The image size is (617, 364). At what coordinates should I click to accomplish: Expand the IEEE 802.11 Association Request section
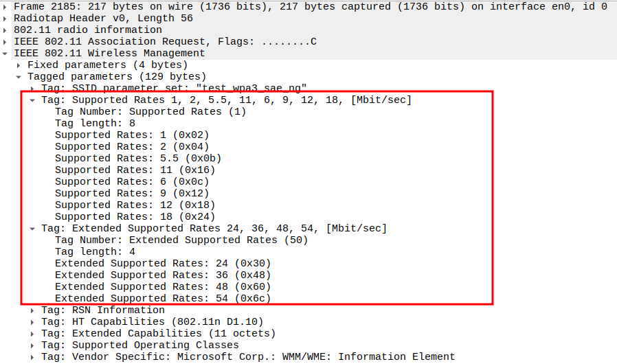point(6,42)
